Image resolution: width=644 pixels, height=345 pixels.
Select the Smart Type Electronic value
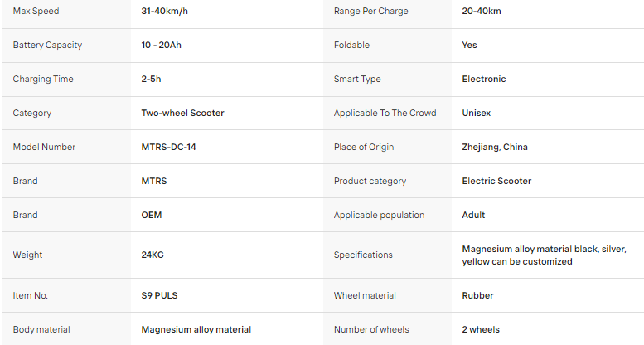coord(484,79)
